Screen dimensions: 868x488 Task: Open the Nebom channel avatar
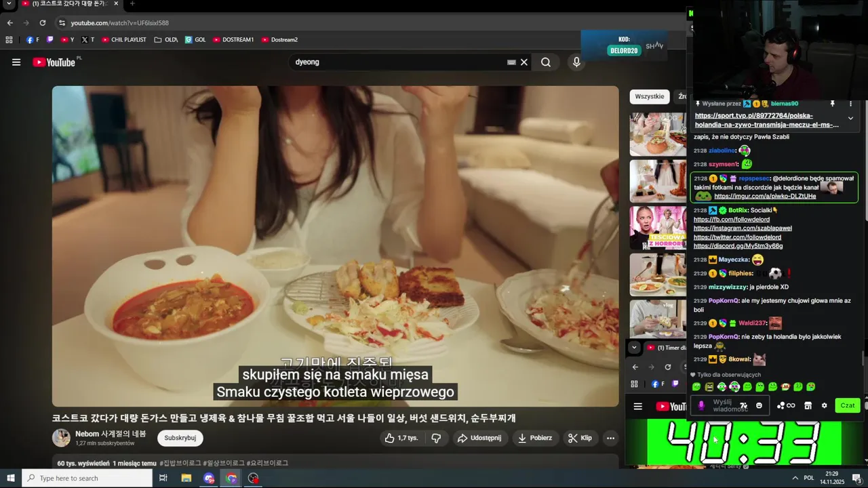click(x=61, y=438)
